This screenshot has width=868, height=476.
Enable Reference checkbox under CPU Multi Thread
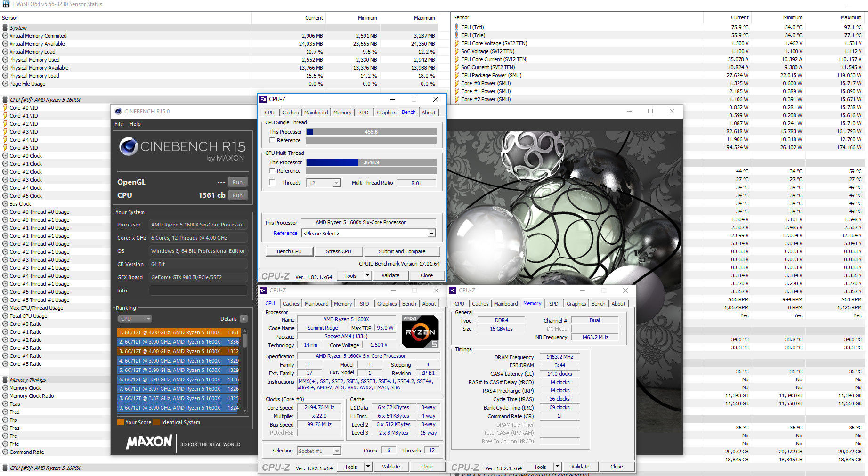(x=272, y=171)
